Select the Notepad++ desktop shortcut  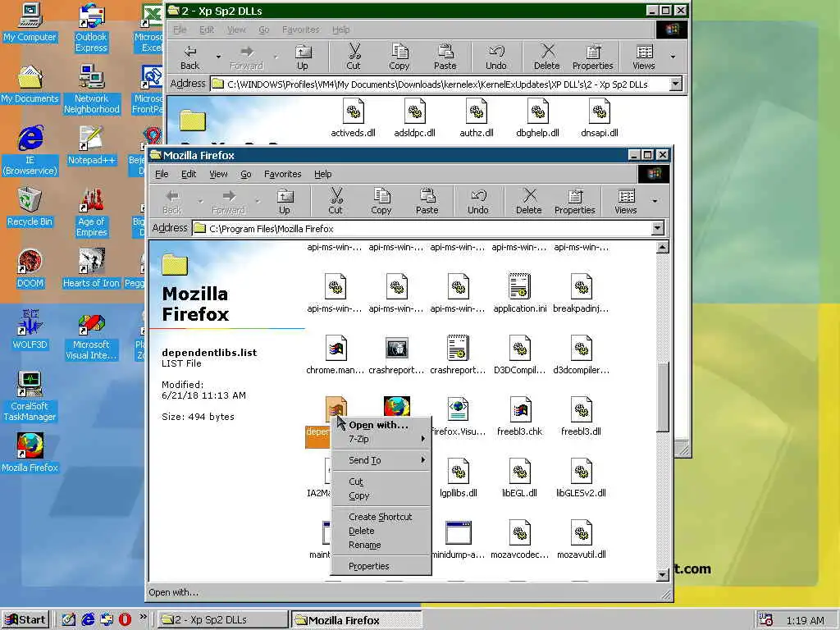tap(92, 145)
